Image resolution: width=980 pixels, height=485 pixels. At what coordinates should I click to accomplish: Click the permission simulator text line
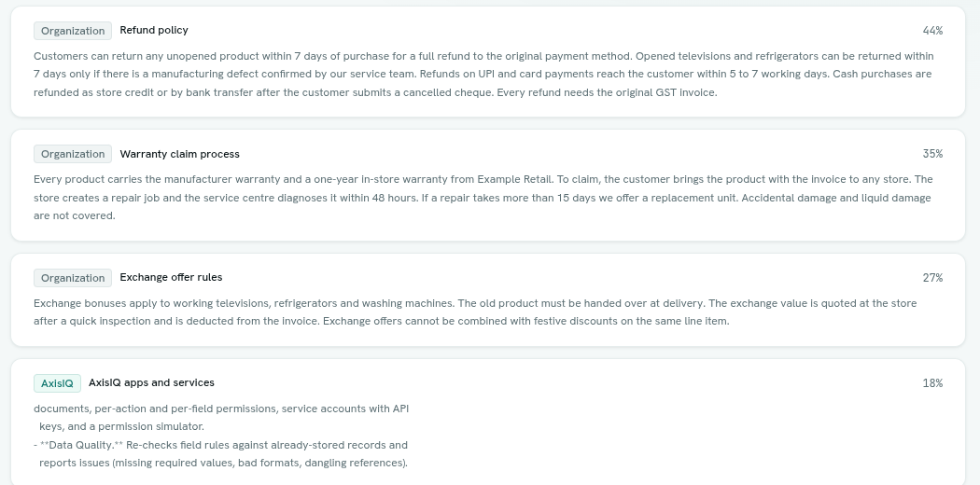point(121,426)
